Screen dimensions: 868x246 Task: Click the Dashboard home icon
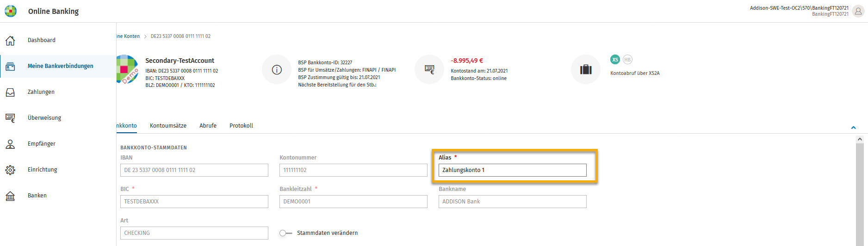(10, 40)
